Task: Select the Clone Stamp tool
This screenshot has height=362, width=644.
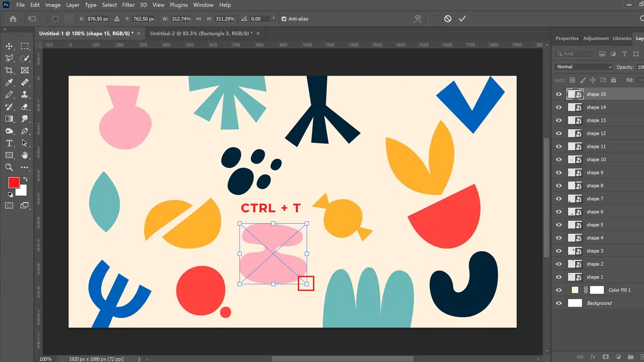Action: [x=24, y=95]
